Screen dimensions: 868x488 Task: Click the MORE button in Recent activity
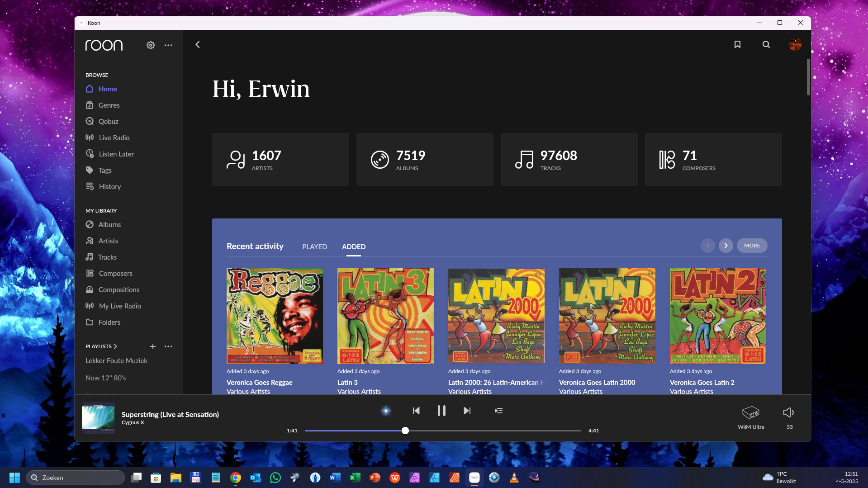pos(752,246)
